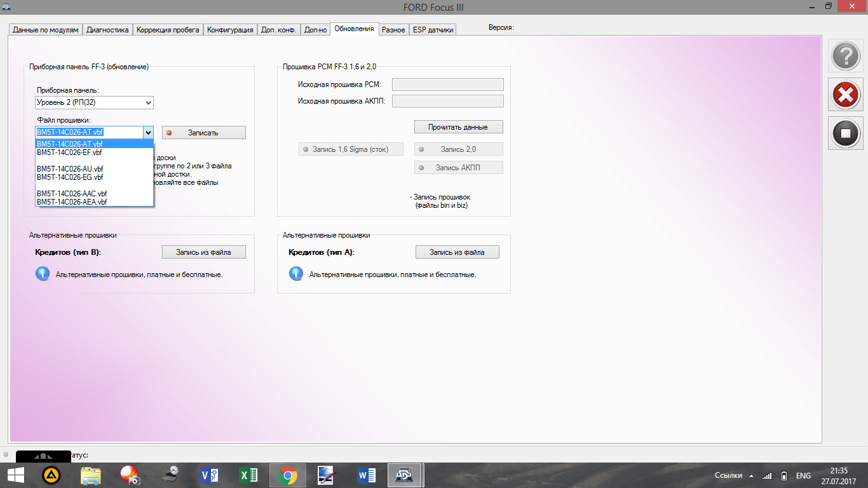Viewport: 868px width, 488px height.
Task: Click the blue info icon beside Кредитов (тип B)
Action: (43, 274)
